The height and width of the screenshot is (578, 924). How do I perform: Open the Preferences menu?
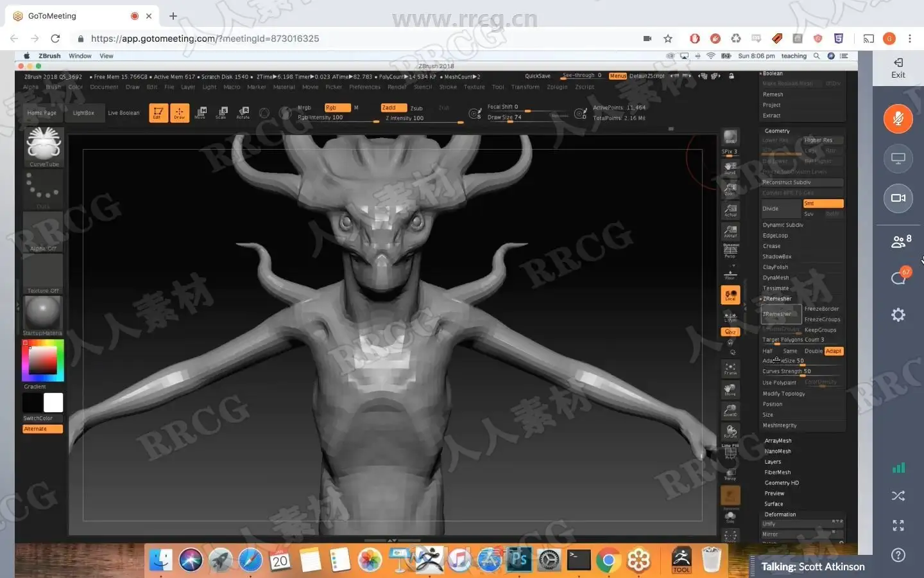tap(364, 87)
